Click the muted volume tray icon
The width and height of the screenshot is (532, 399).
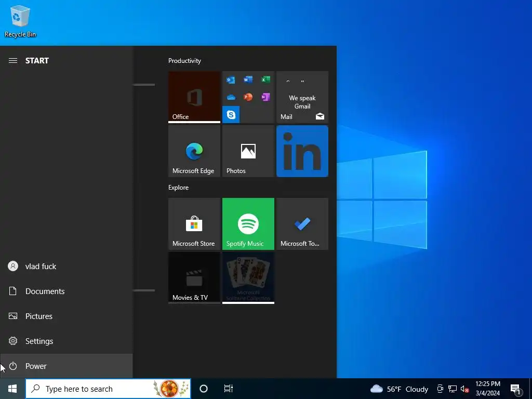pyautogui.click(x=464, y=389)
